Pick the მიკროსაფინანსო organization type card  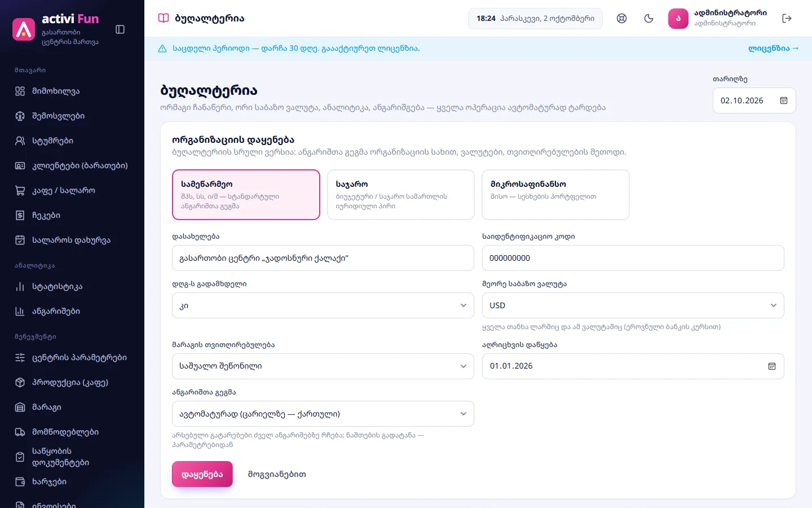coord(555,195)
